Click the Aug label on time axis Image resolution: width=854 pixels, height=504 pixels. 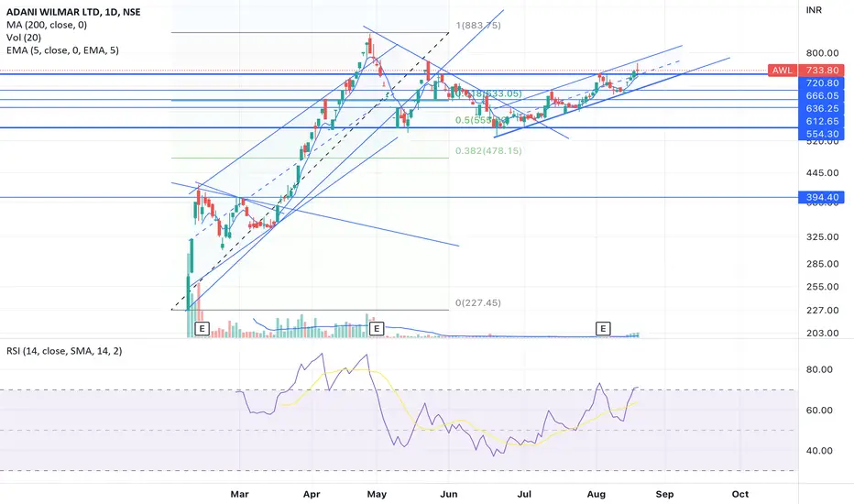pyautogui.click(x=597, y=494)
